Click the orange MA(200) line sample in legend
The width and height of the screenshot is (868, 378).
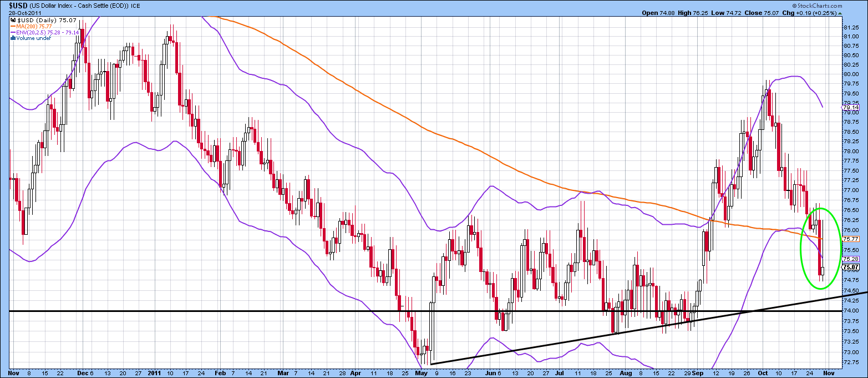[x=12, y=25]
